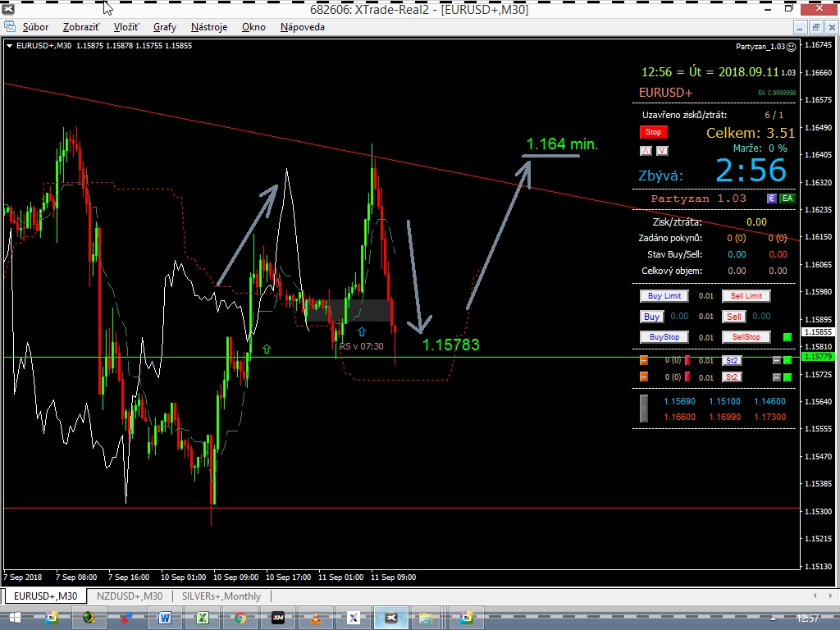The height and width of the screenshot is (630, 840).
Task: Click the 1.15855 current price label on the price axis
Action: (x=818, y=332)
